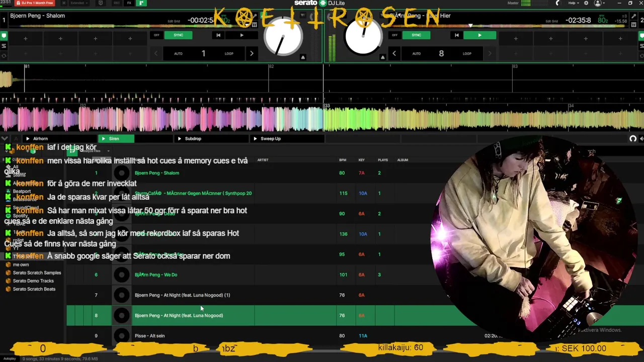
Task: Toggle the FX panel button
Action: (x=129, y=3)
